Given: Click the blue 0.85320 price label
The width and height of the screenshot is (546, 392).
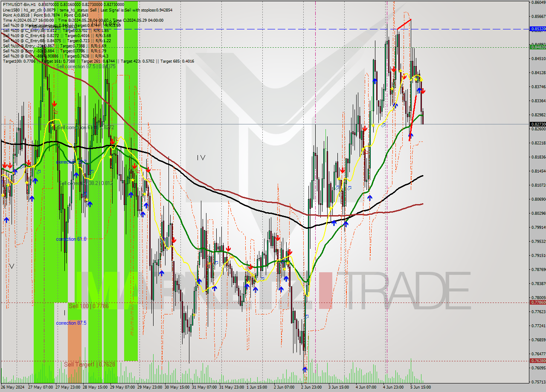Looking at the screenshot, I should coord(537,29).
